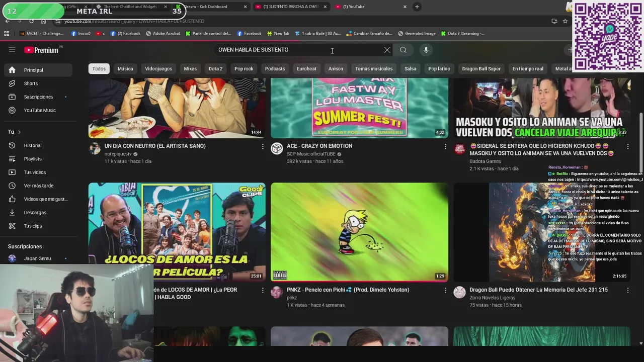Play the green PNKZ cartoon thumbnail
Screen dimensions: 644x362
pos(359,232)
